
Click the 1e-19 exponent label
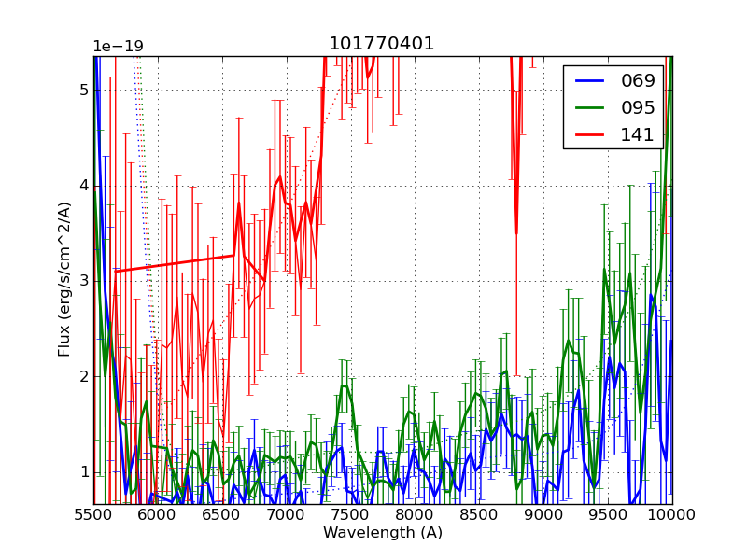point(118,47)
